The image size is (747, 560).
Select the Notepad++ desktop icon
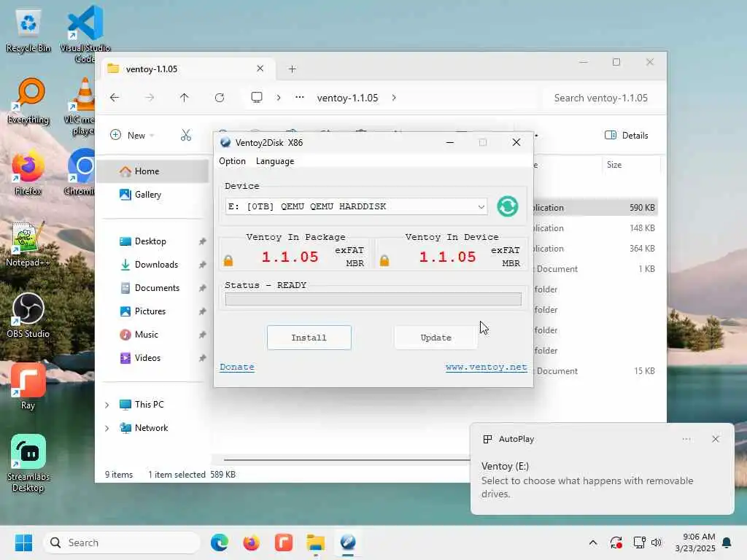[x=28, y=244]
